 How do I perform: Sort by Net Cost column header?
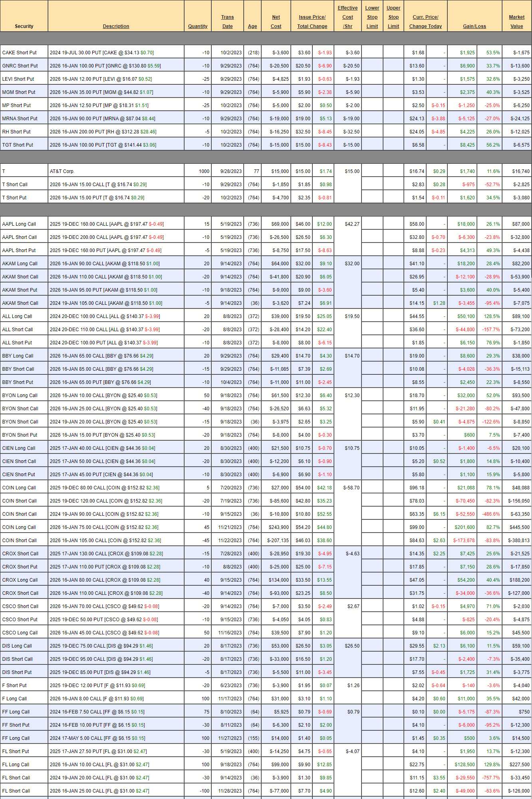pyautogui.click(x=276, y=22)
